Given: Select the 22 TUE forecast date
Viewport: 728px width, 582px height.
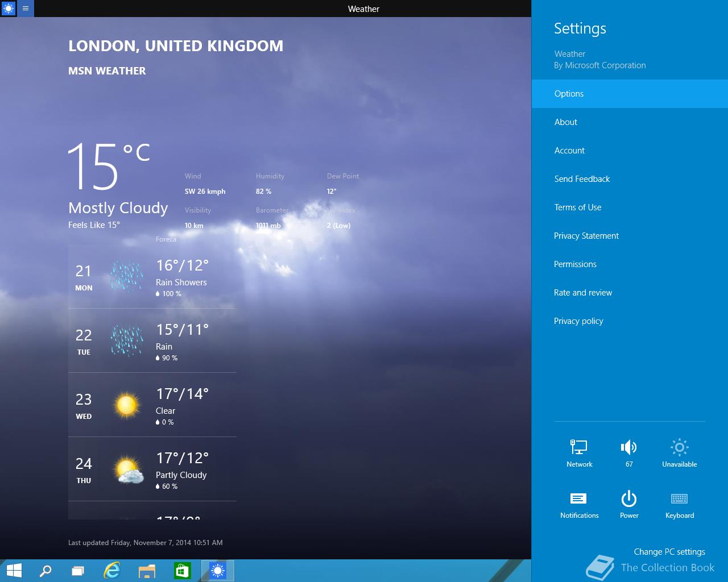Looking at the screenshot, I should [x=84, y=342].
